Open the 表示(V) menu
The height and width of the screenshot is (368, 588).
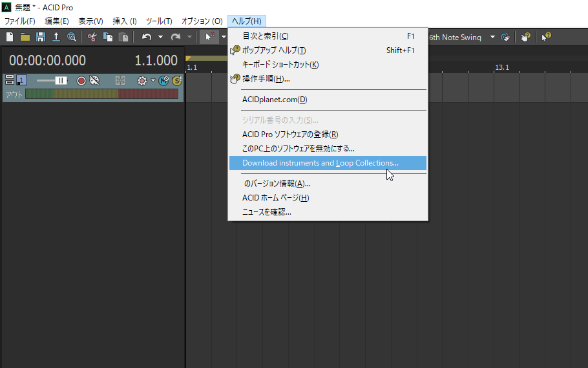point(90,21)
